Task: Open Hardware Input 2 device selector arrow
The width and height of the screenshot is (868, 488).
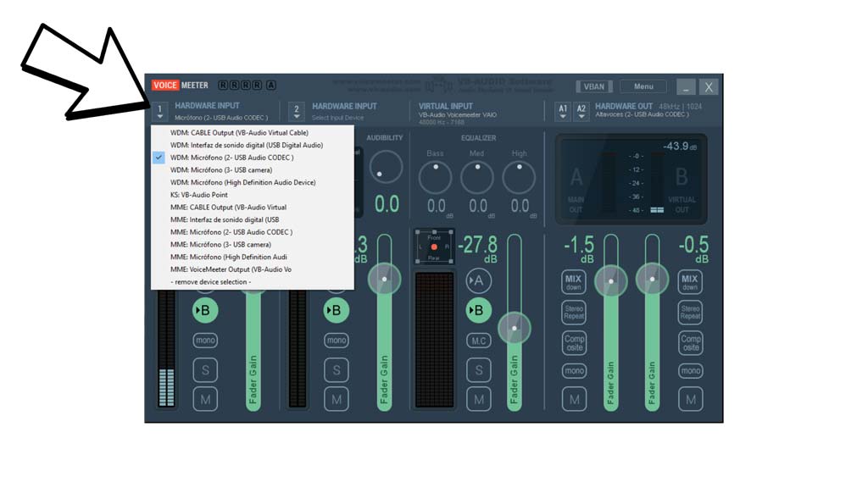Action: click(x=297, y=113)
